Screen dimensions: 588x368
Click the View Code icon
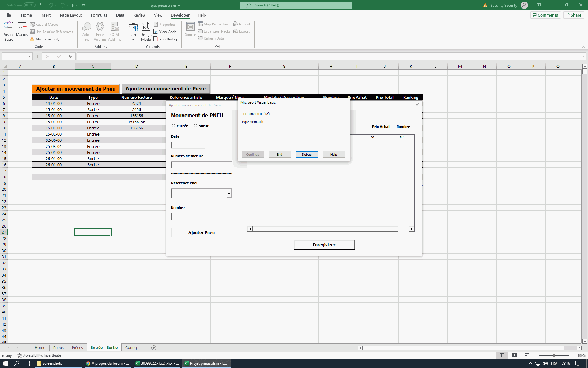[165, 32]
